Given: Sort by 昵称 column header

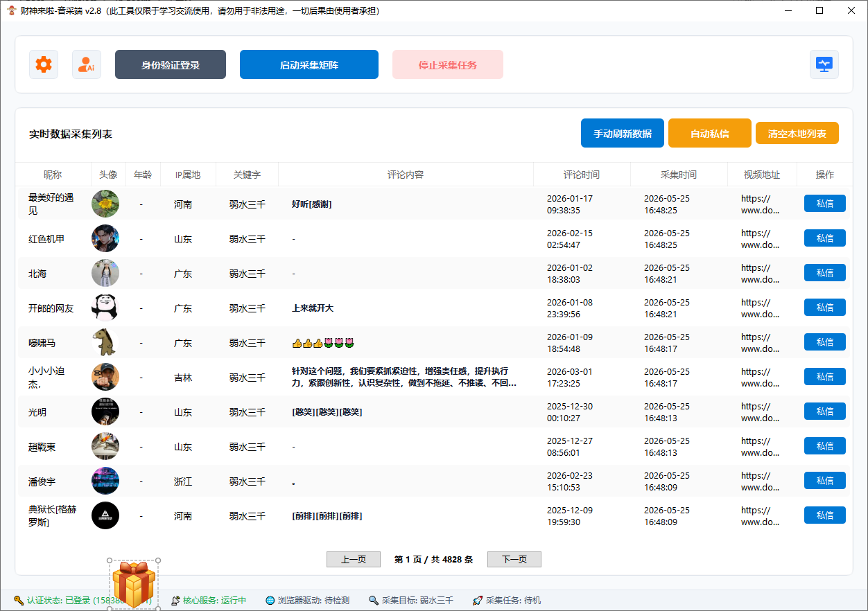Looking at the screenshot, I should click(53, 175).
